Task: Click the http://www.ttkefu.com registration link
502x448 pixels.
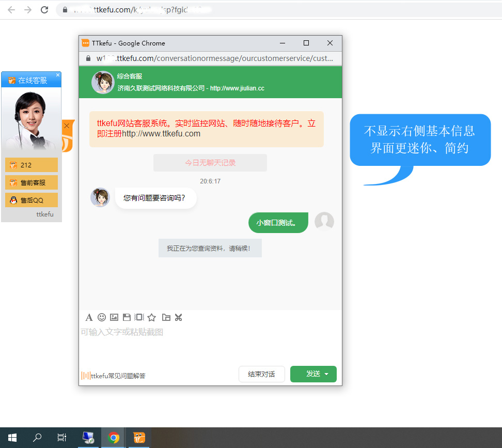Action: (x=161, y=133)
